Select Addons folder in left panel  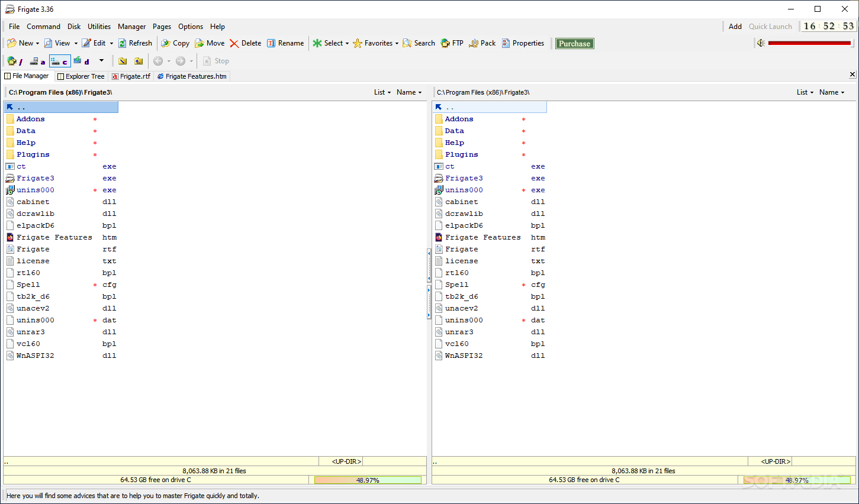pos(31,119)
